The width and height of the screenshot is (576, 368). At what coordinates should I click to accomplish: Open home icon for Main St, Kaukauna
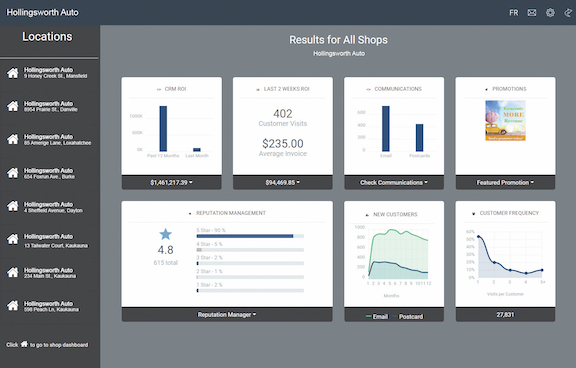click(x=12, y=273)
